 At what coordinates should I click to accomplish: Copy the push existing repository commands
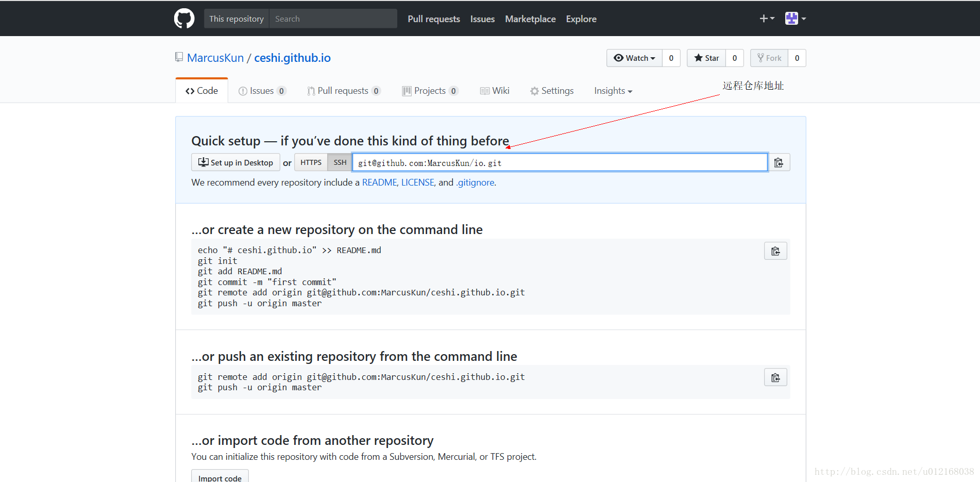click(775, 378)
